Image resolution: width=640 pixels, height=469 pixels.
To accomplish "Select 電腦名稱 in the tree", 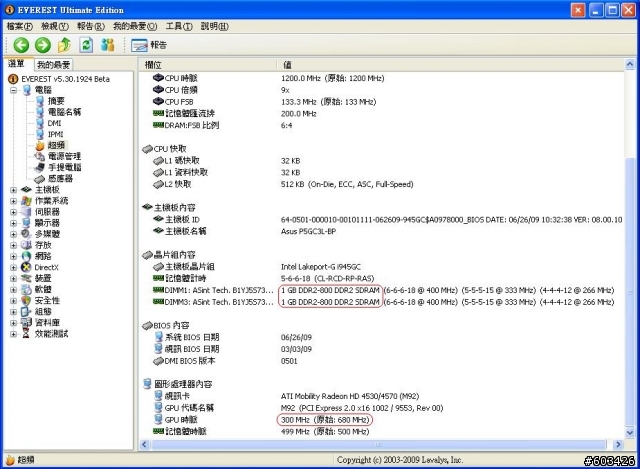I will pos(64,112).
